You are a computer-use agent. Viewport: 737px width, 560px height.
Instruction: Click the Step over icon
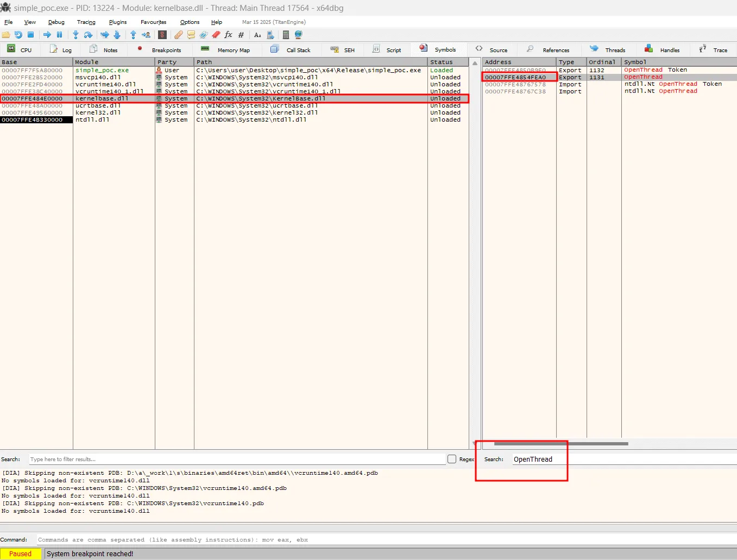coord(88,35)
